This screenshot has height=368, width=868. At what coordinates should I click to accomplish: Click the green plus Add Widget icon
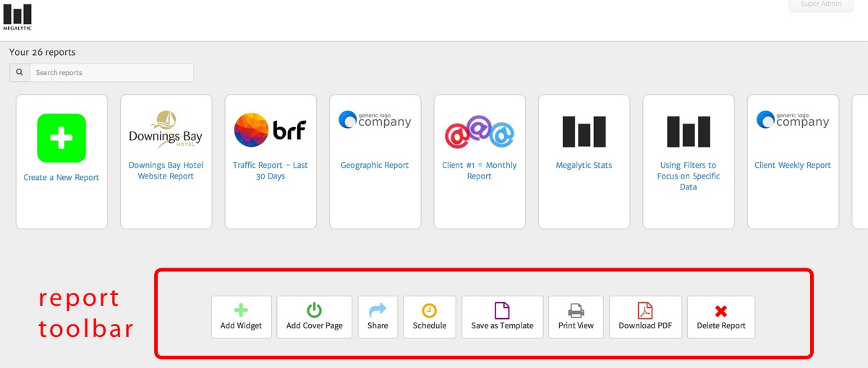(241, 310)
